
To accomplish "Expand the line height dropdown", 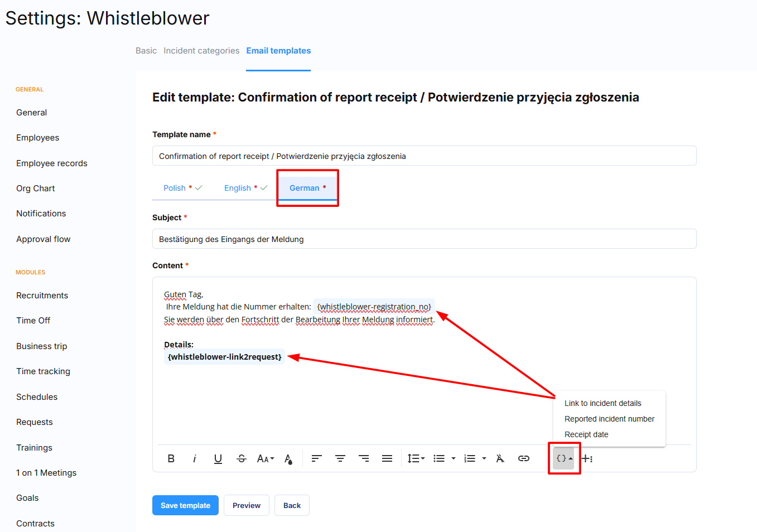I will [x=416, y=458].
